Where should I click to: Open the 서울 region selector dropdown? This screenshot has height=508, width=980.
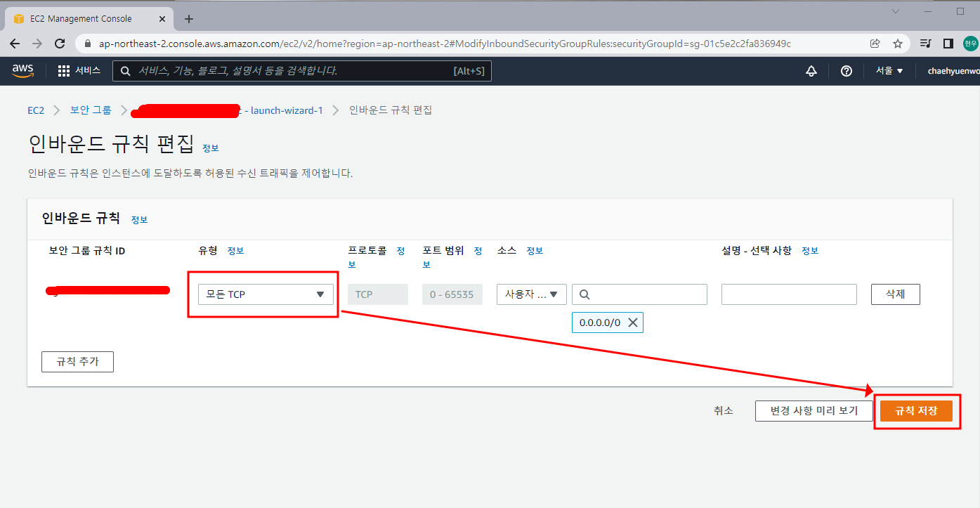(889, 70)
